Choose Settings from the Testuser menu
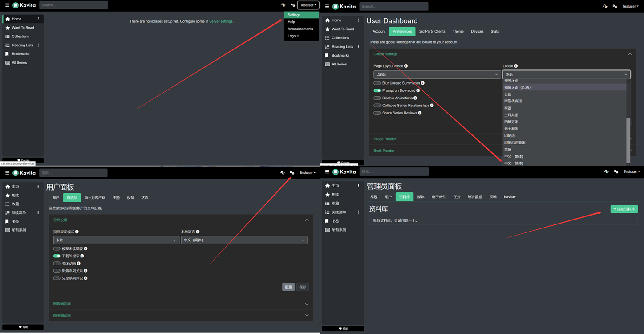 point(302,15)
